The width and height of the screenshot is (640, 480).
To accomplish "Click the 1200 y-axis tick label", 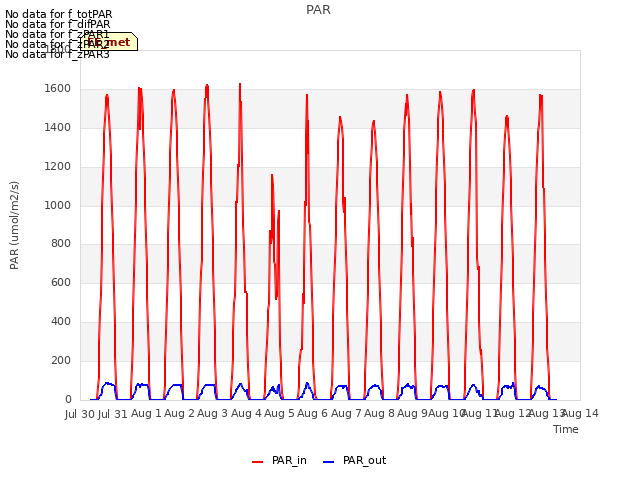I will (x=58, y=167).
